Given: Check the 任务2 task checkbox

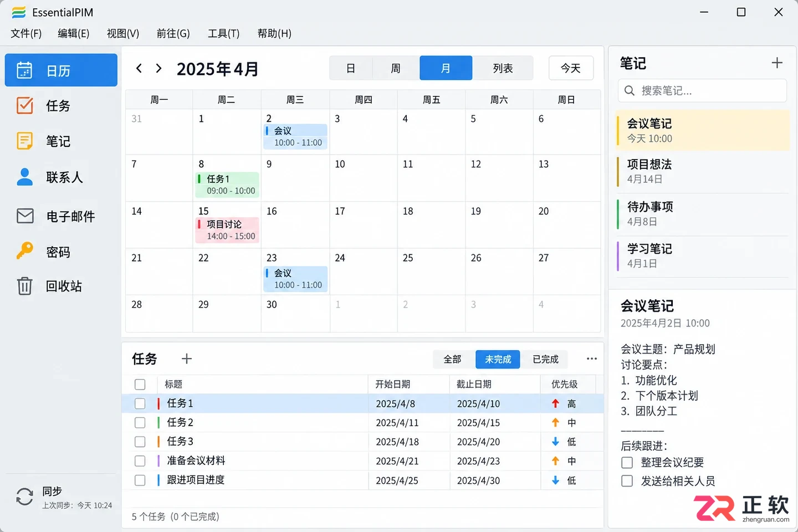Looking at the screenshot, I should pyautogui.click(x=140, y=422).
